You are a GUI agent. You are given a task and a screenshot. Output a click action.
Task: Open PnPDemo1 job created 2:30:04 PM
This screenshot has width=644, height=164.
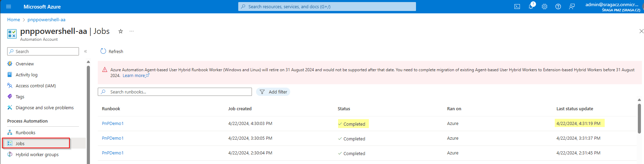(112, 153)
